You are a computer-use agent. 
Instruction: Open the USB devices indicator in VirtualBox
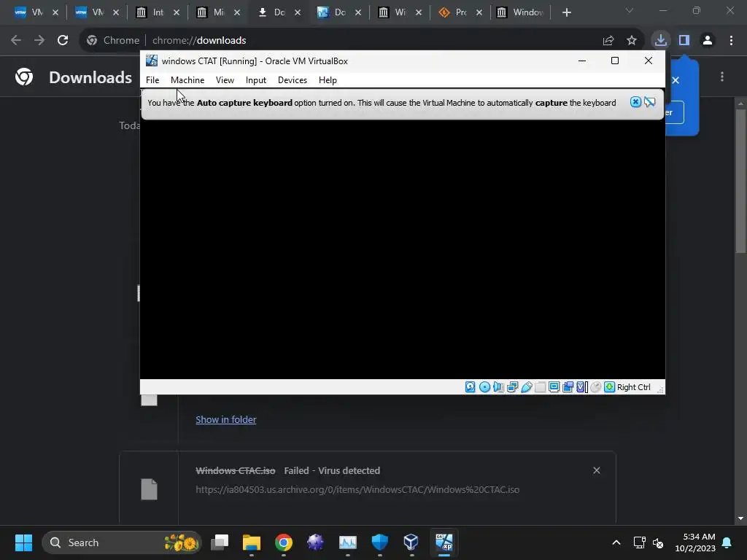click(x=527, y=387)
